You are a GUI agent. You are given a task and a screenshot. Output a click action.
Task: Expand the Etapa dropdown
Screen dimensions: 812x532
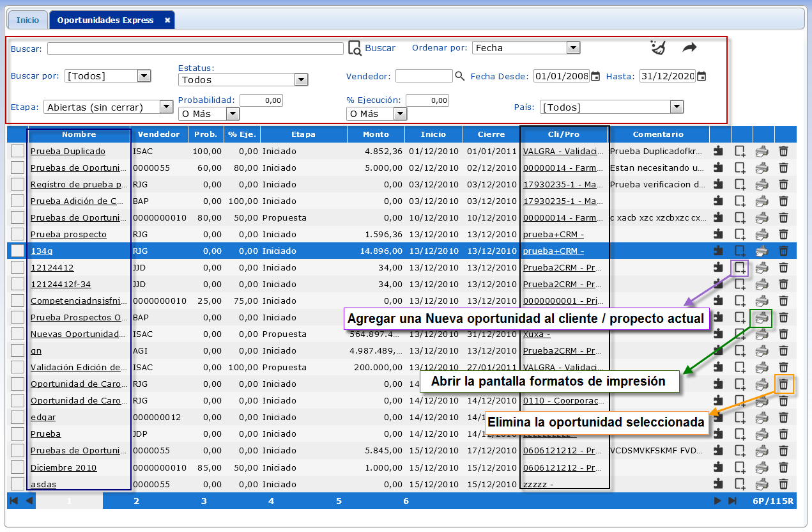tap(166, 107)
